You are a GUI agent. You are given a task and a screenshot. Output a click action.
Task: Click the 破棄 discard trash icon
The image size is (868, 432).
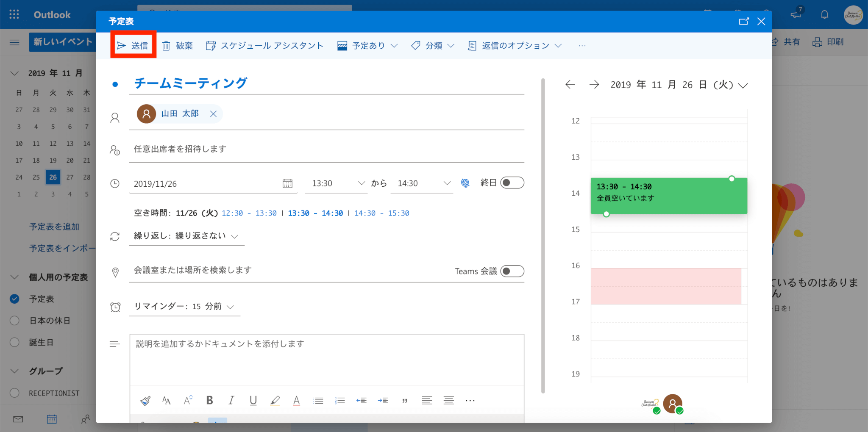click(166, 45)
